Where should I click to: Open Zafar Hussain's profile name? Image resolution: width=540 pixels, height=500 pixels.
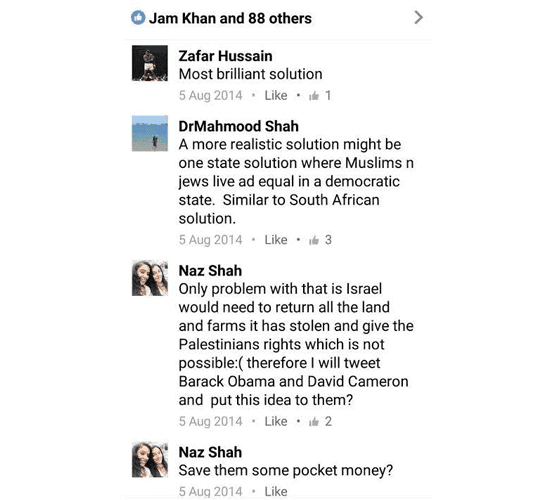click(x=225, y=56)
